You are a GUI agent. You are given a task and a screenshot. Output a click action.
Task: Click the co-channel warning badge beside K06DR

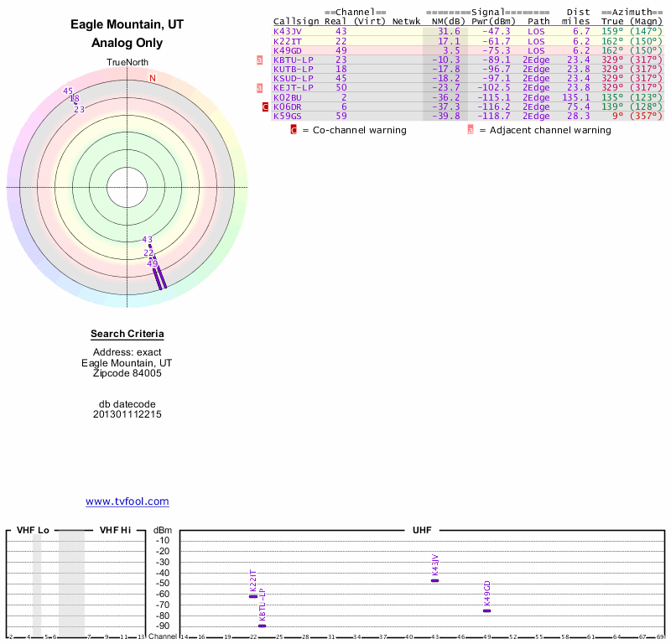click(x=265, y=106)
